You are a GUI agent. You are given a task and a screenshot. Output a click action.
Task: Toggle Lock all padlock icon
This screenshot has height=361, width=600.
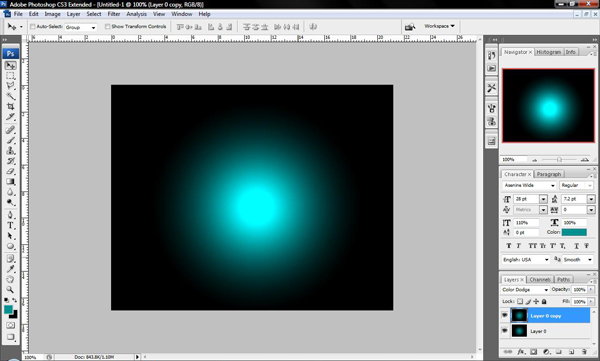[544, 302]
